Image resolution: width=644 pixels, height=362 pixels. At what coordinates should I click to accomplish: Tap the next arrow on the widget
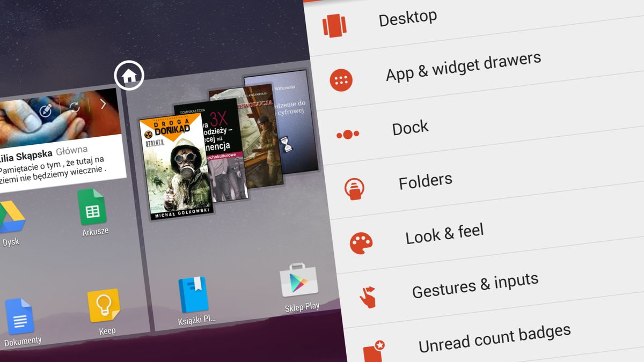(x=103, y=104)
